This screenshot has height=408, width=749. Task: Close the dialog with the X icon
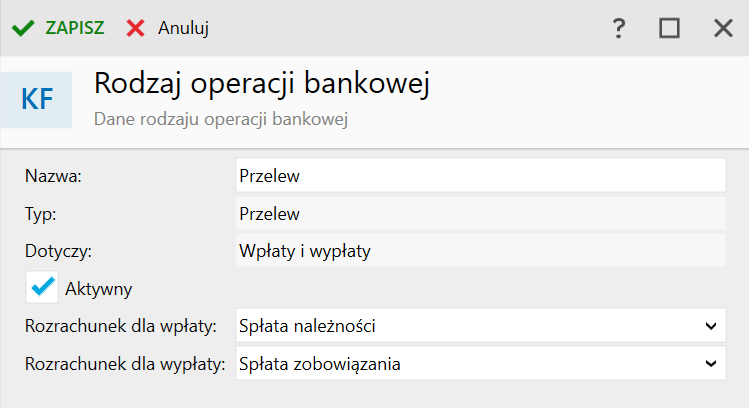click(723, 28)
